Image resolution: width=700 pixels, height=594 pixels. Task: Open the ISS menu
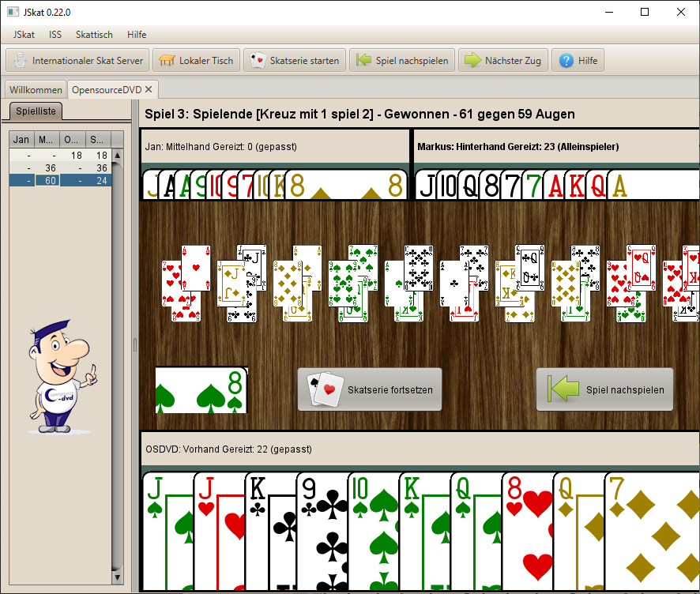tap(55, 35)
